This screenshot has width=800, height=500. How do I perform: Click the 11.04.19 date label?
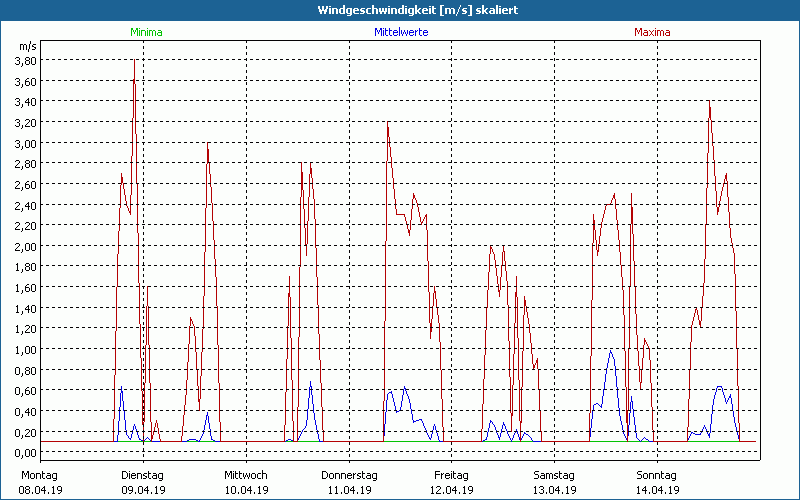coord(349,490)
